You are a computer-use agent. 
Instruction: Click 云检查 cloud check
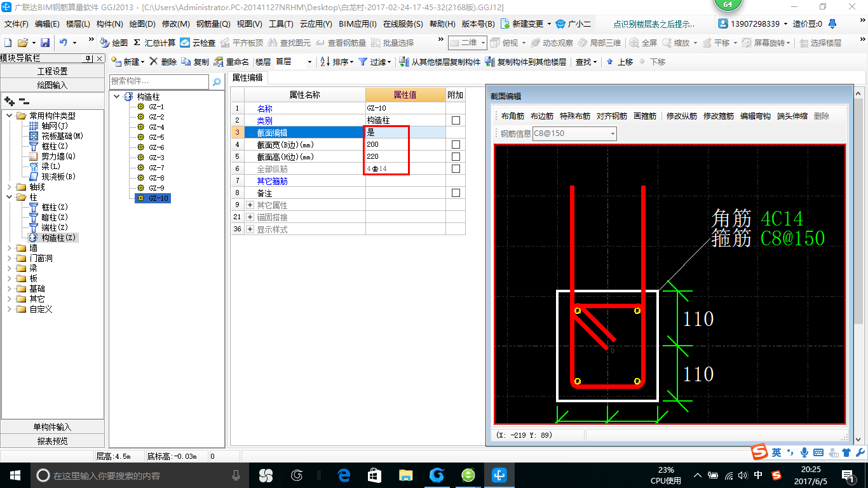point(198,43)
